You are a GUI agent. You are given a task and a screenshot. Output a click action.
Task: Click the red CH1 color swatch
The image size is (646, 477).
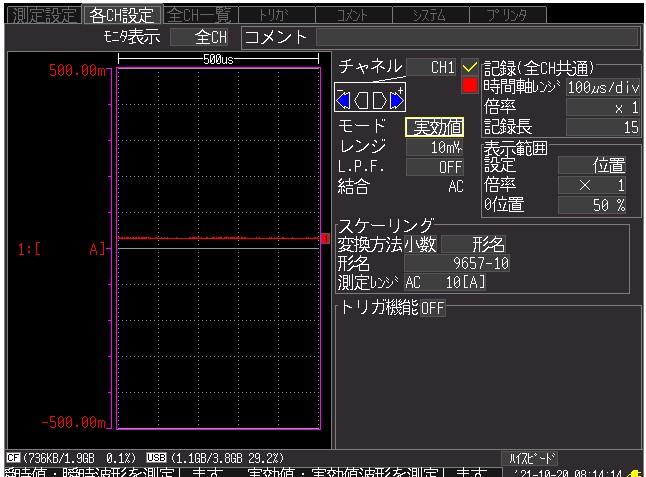pyautogui.click(x=470, y=85)
